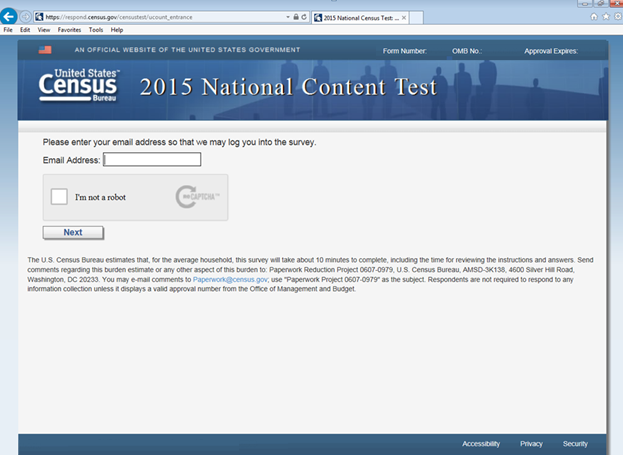The height and width of the screenshot is (455, 623).
Task: Click the 2015 National Content Test heading
Action: [288, 87]
